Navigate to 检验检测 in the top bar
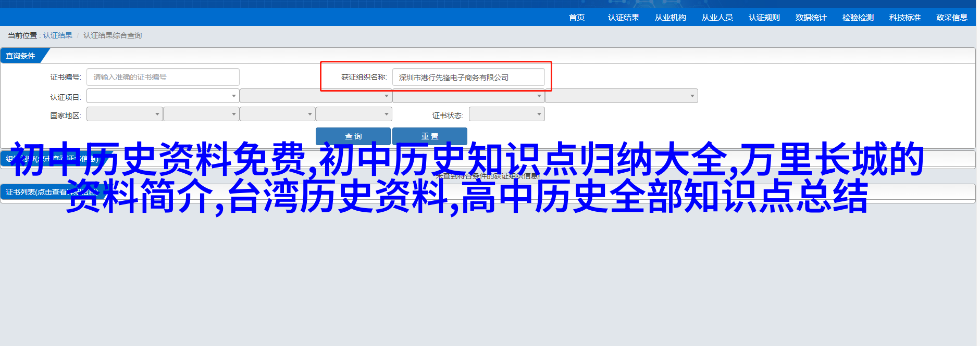Screen dimensions: 980x346 (x=858, y=18)
